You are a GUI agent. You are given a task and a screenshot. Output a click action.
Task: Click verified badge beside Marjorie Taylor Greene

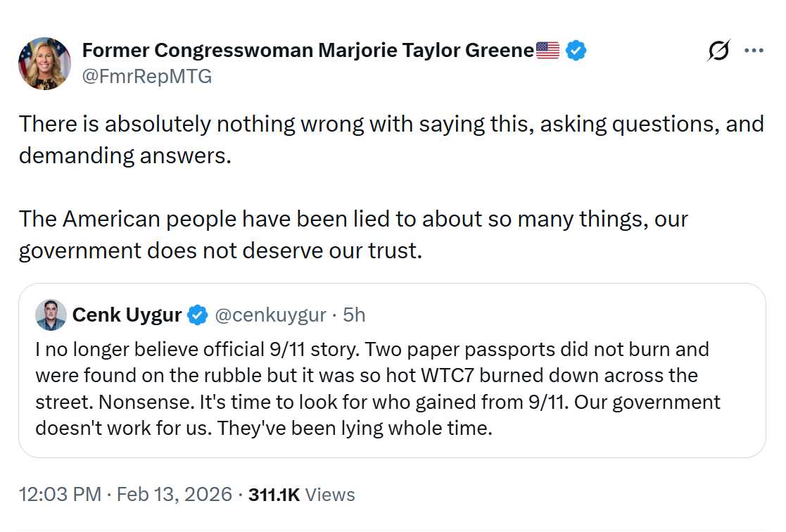coord(576,51)
